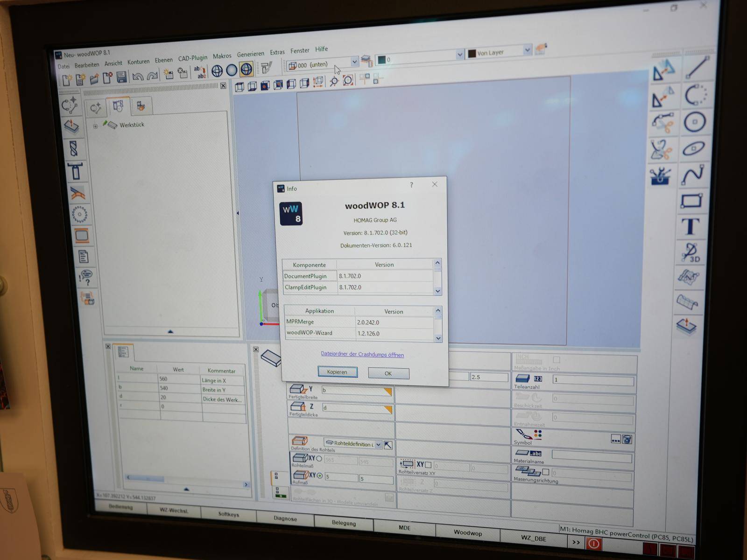The image size is (747, 560).
Task: Select the Line drawing tool
Action: tap(698, 67)
